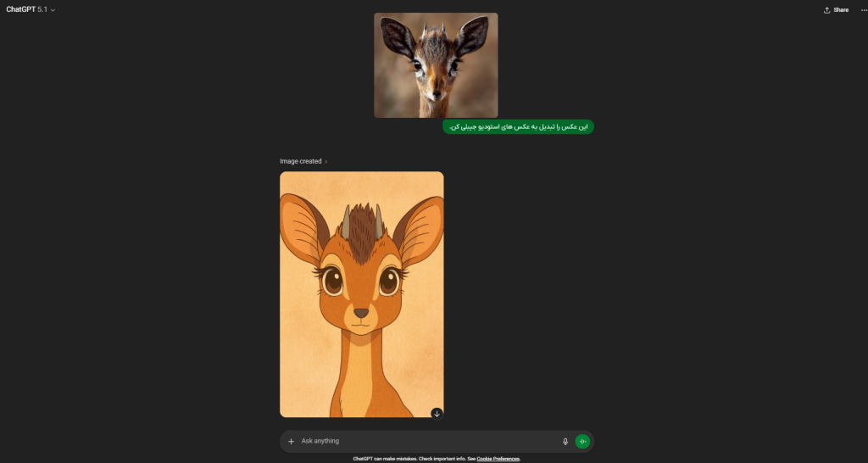The height and width of the screenshot is (463, 868).
Task: Open the ChatGPT 5.1 model selector
Action: pyautogui.click(x=31, y=10)
